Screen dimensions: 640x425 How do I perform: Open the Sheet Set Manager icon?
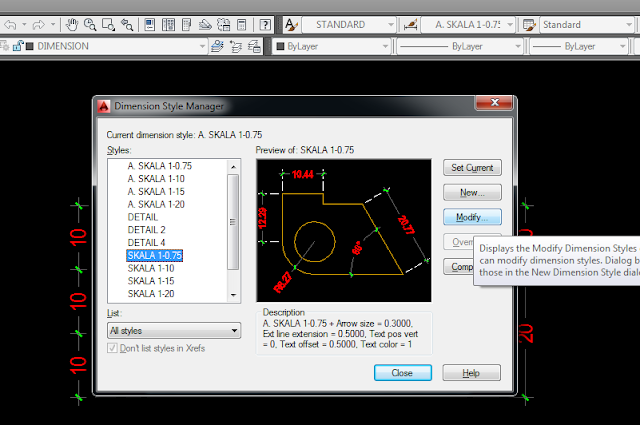[x=205, y=25]
